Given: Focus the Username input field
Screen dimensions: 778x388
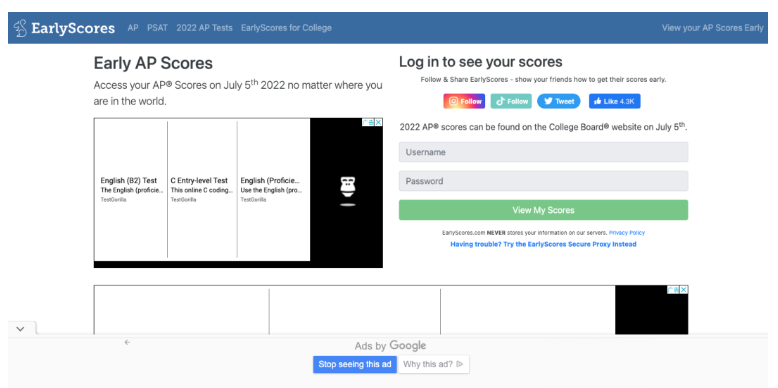Looking at the screenshot, I should [543, 152].
